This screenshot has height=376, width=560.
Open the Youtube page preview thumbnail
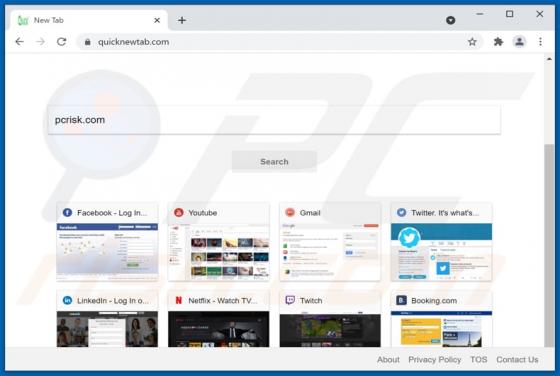[219, 252]
